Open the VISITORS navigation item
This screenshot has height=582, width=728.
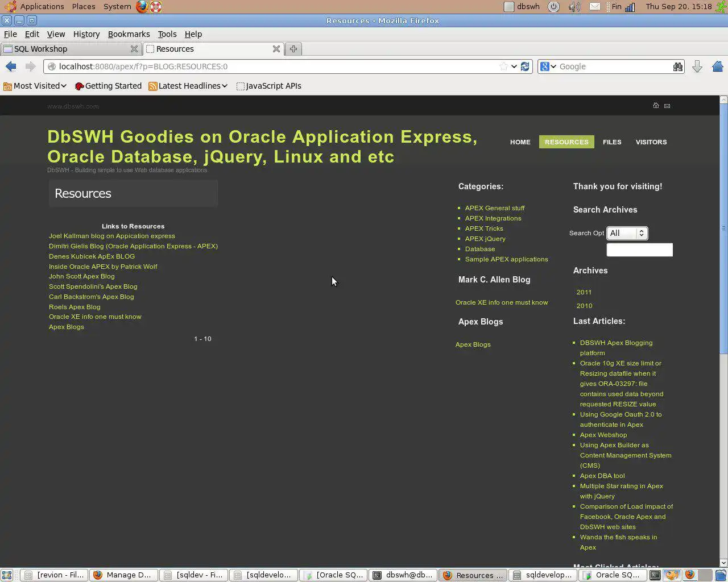[x=651, y=142]
